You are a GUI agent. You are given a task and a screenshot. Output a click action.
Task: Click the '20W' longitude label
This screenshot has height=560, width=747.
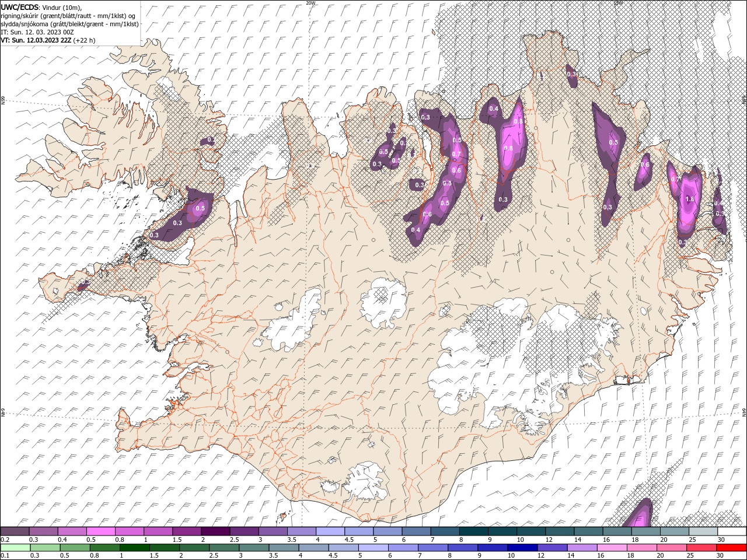[x=310, y=3]
